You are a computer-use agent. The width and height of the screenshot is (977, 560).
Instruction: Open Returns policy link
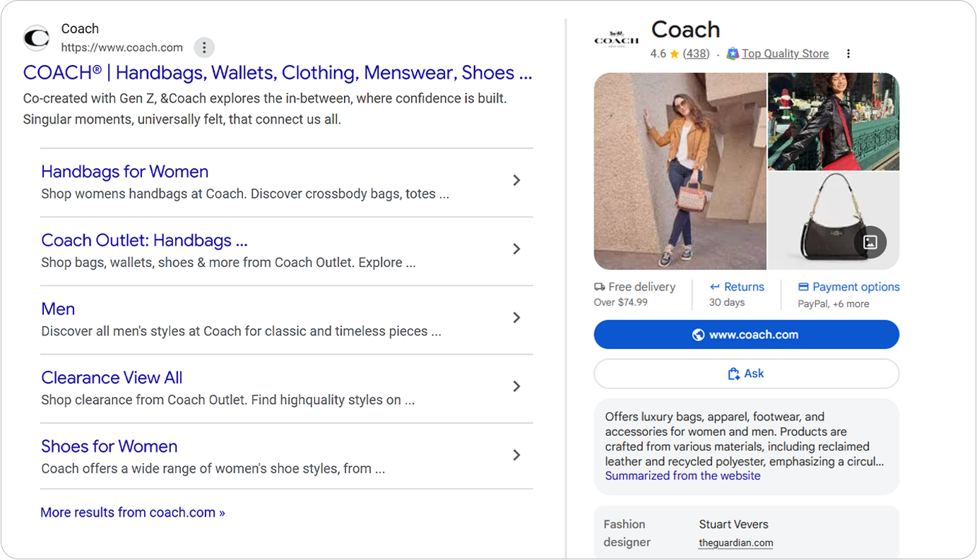point(744,287)
